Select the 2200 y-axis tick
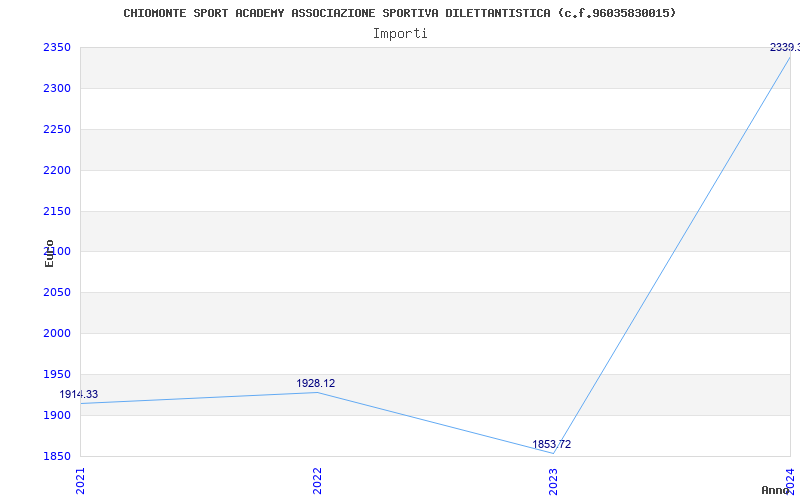The height and width of the screenshot is (500, 800). [57, 170]
